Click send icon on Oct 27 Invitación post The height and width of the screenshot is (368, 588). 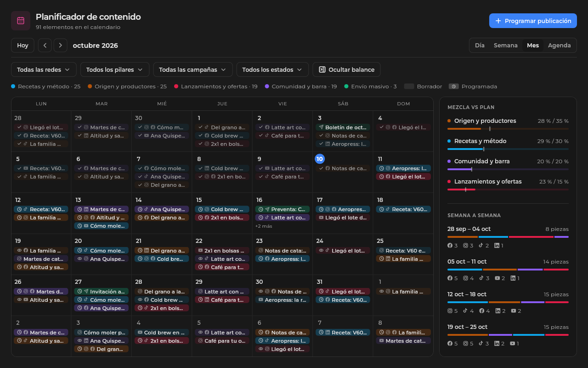[86, 292]
